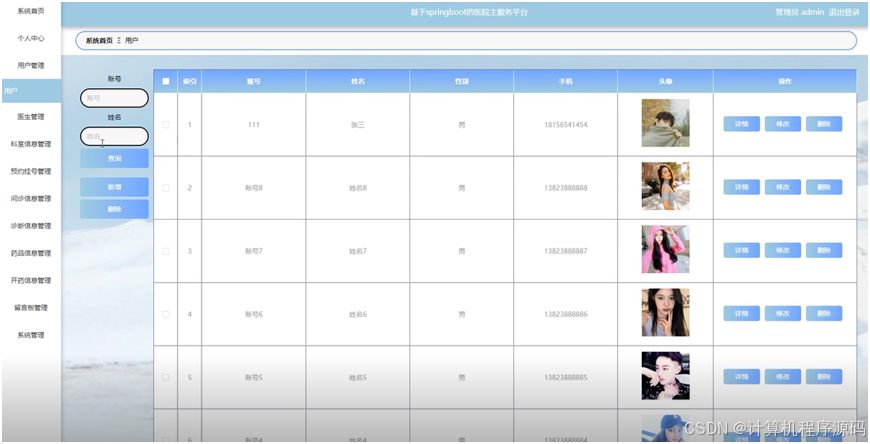
Task: Click avatar thumbnail in 姓名7 row
Action: point(665,249)
